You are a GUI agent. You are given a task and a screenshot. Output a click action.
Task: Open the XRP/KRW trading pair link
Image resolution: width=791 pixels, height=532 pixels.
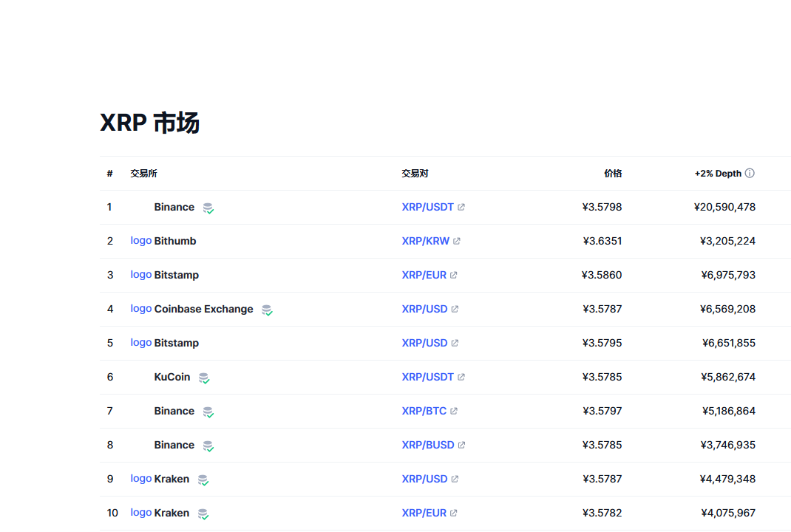(425, 241)
